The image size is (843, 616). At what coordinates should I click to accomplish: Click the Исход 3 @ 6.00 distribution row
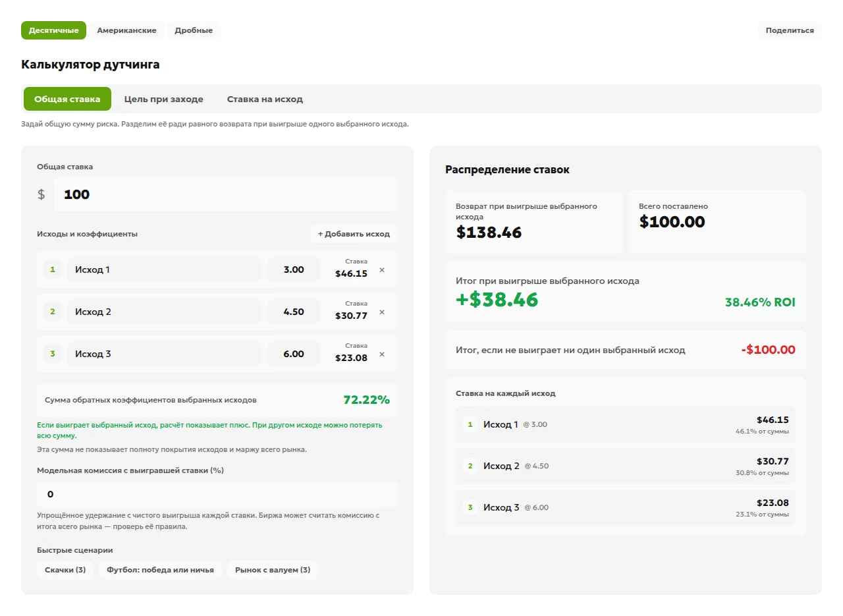(626, 507)
